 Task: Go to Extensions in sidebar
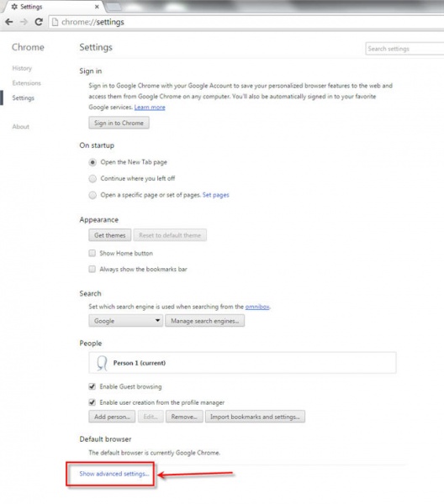(26, 83)
